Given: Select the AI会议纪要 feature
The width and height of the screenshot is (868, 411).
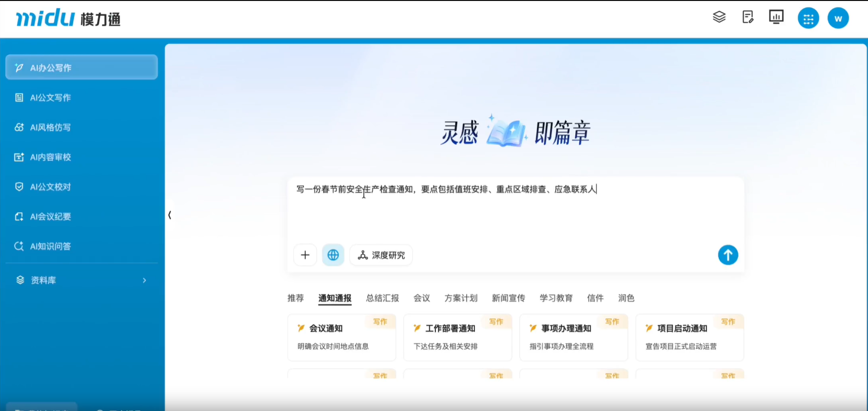Looking at the screenshot, I should (50, 216).
